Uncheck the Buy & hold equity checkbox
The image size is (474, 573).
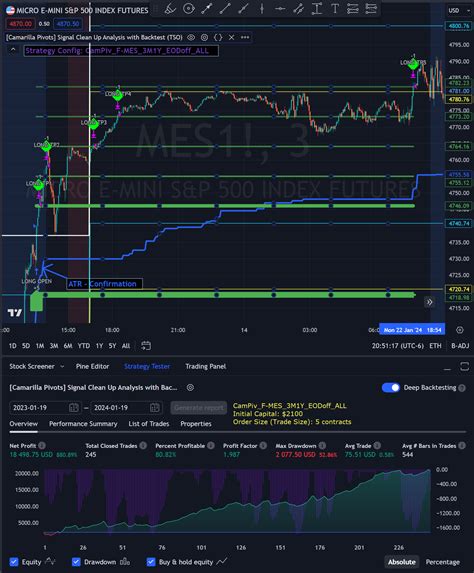(151, 562)
